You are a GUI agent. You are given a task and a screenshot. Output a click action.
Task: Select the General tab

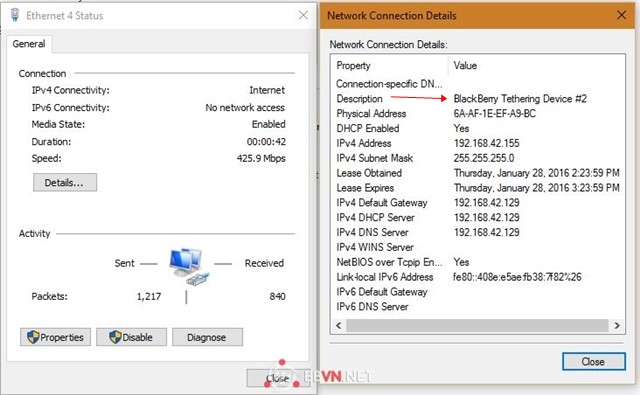29,44
